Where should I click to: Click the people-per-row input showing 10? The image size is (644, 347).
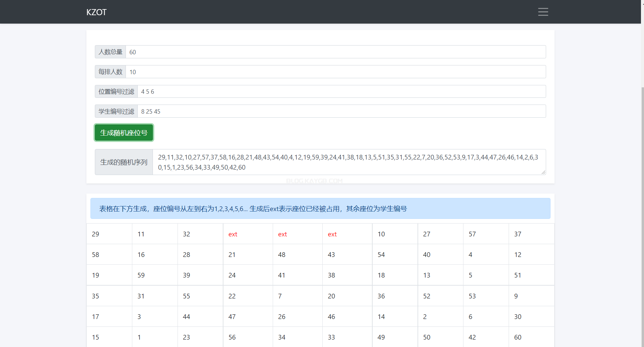335,72
